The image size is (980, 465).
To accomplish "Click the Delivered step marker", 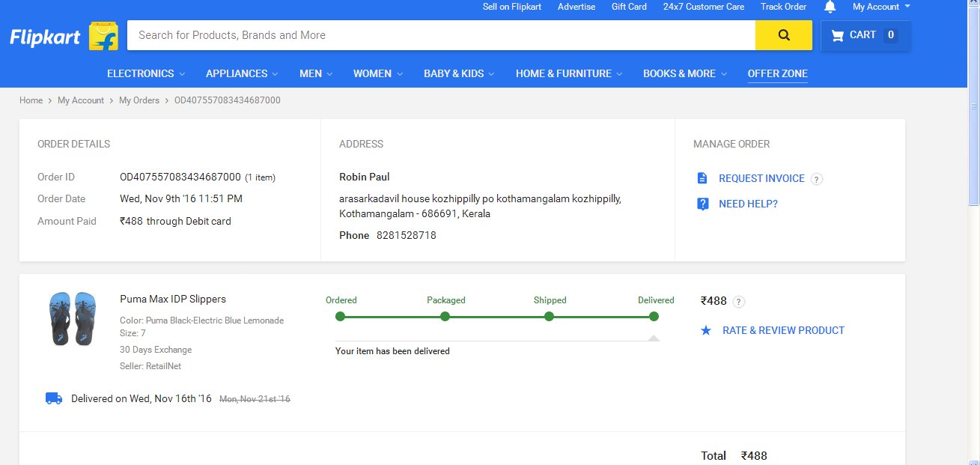I will 654,317.
